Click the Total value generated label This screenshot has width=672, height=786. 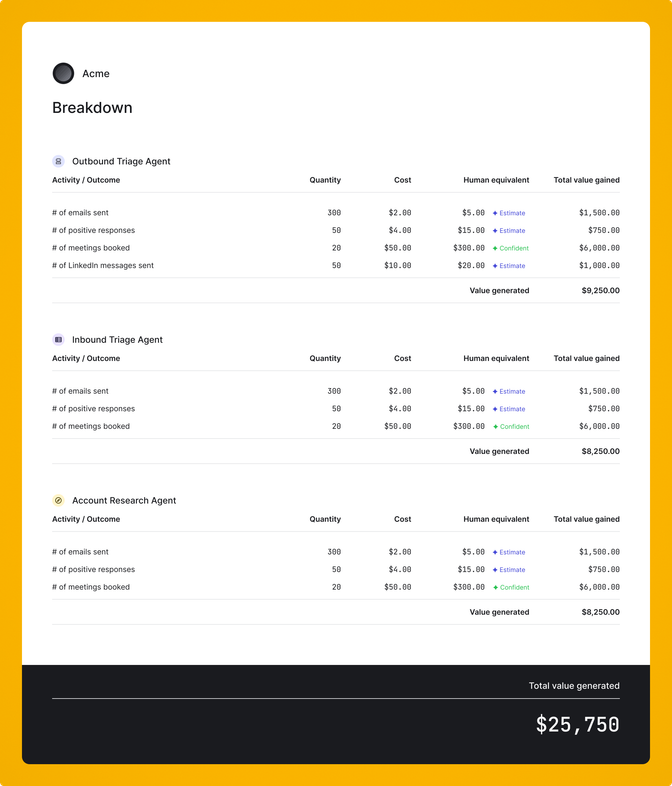tap(574, 686)
